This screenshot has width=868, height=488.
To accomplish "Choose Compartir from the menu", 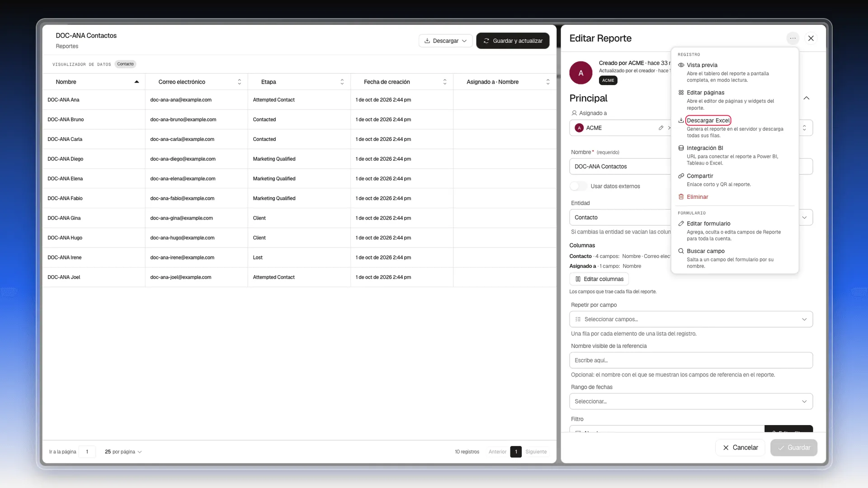I will (x=735, y=180).
